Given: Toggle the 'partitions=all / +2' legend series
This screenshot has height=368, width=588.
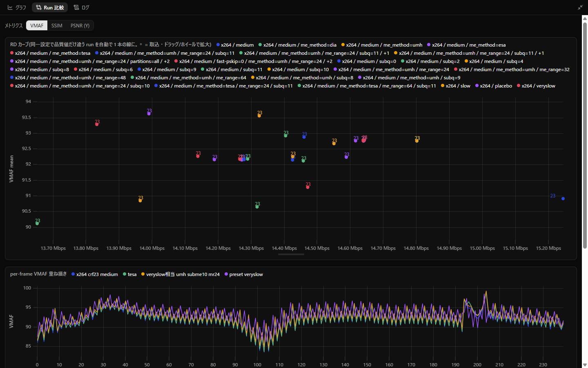Looking at the screenshot, I should tap(90, 61).
